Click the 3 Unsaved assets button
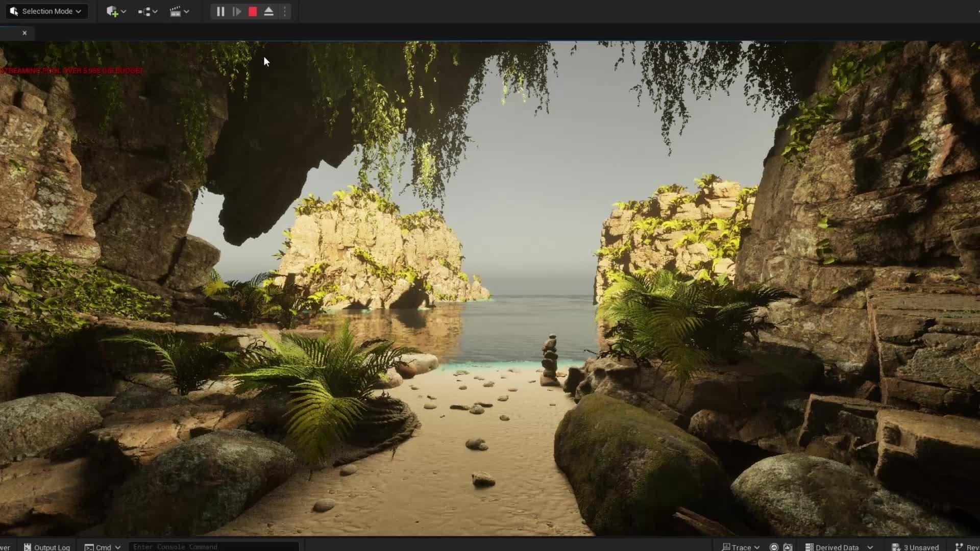 915,547
